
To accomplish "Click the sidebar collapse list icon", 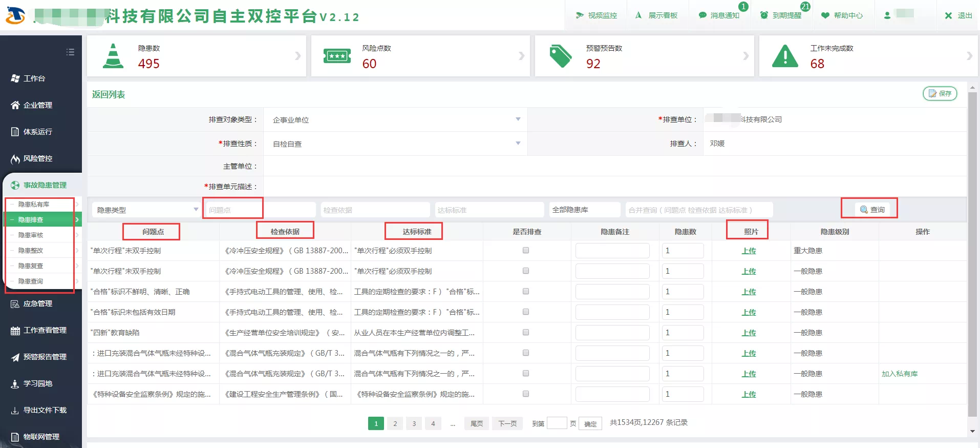I will 70,52.
